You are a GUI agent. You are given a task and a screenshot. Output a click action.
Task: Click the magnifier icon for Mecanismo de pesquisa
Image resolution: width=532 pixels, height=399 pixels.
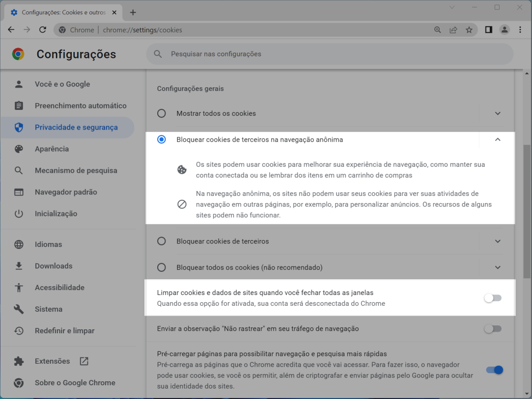(19, 170)
